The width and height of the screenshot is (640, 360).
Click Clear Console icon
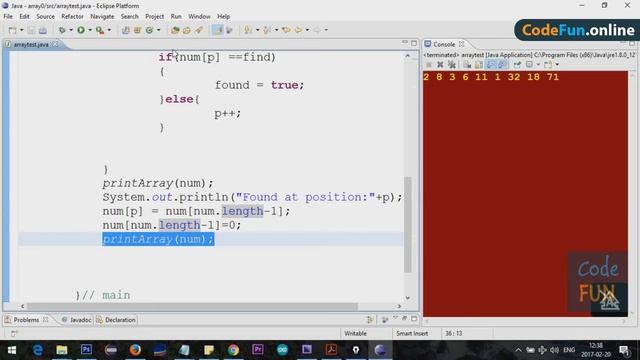(467, 64)
